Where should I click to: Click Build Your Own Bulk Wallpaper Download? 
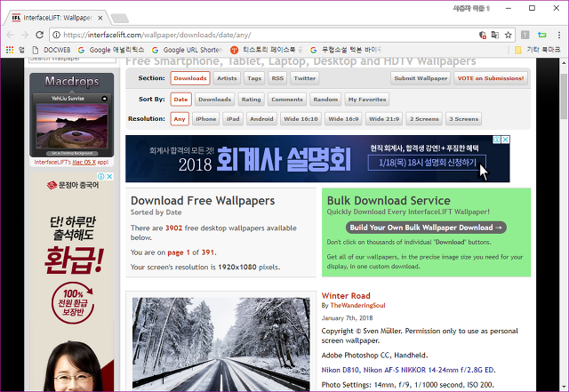[426, 228]
